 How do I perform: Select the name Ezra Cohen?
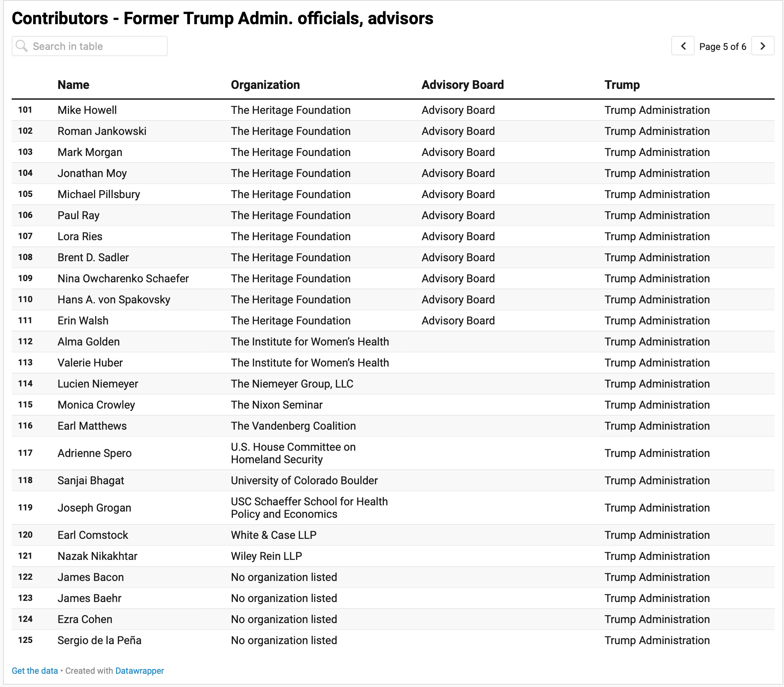coord(85,619)
